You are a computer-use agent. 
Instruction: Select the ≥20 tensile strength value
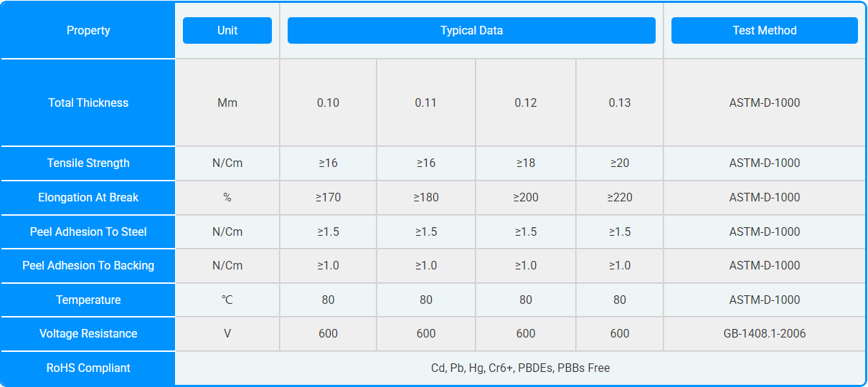coord(620,163)
